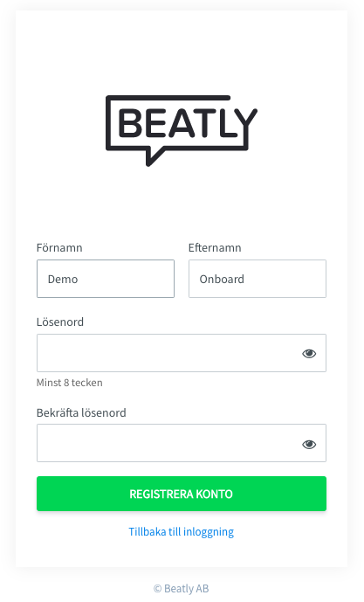Viewport: 364px width, 602px height.
Task: Reveal the Bekräfta lösenord password with the eye icon
Action: point(309,444)
